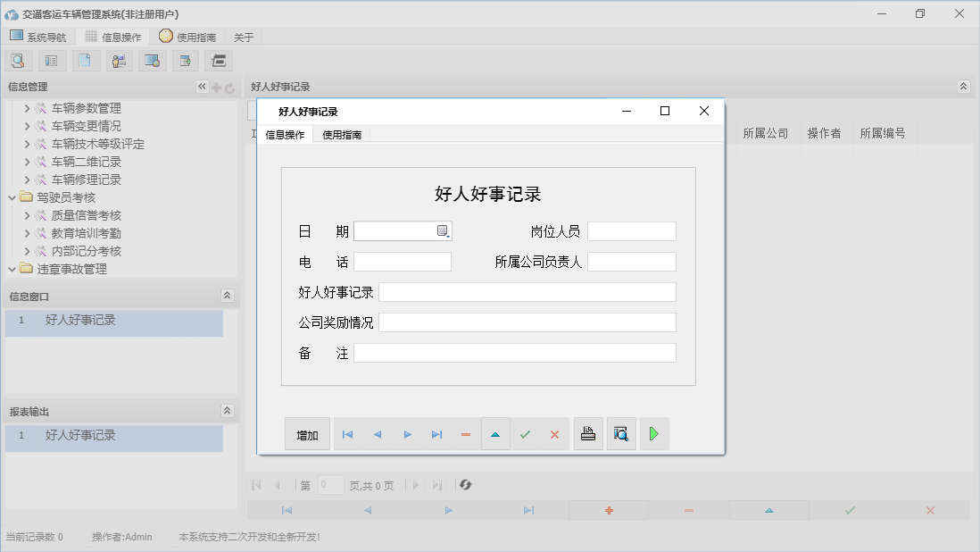Open print preview in the record dialog
Viewport: 980px width, 552px height.
click(x=621, y=433)
